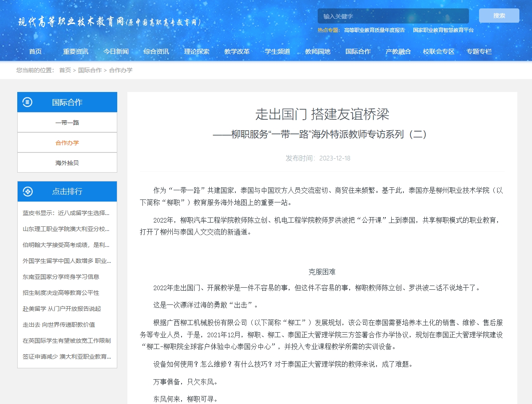Select the 一带一路 sidebar category

(67, 123)
